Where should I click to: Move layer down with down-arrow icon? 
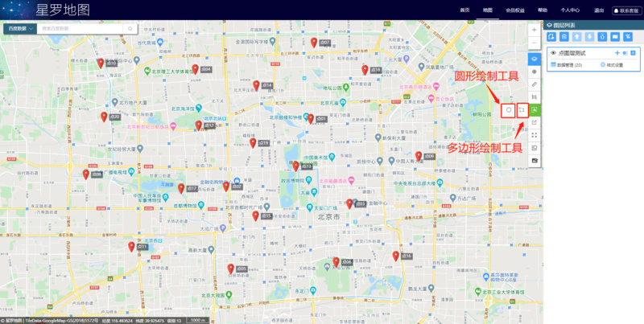pyautogui.click(x=590, y=37)
